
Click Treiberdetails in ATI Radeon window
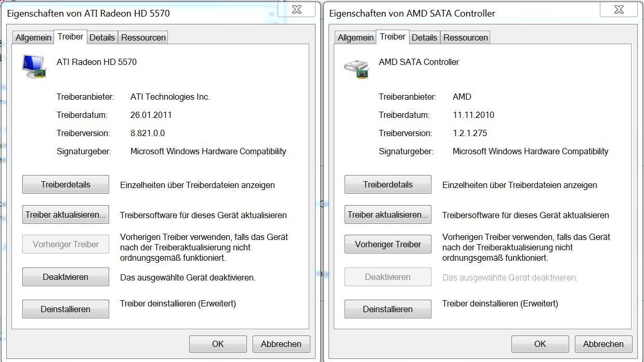(65, 184)
